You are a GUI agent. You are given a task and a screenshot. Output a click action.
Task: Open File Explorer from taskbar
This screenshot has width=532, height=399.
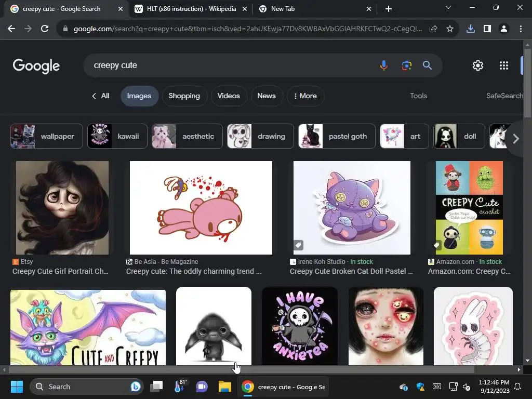(x=224, y=387)
